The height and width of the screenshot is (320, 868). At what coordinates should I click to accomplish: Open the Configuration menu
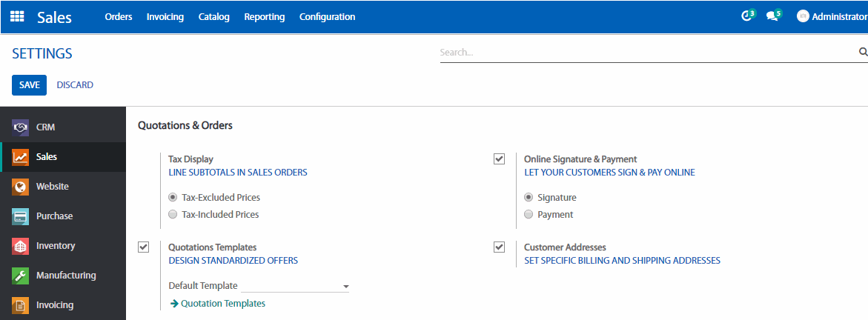[x=327, y=16]
